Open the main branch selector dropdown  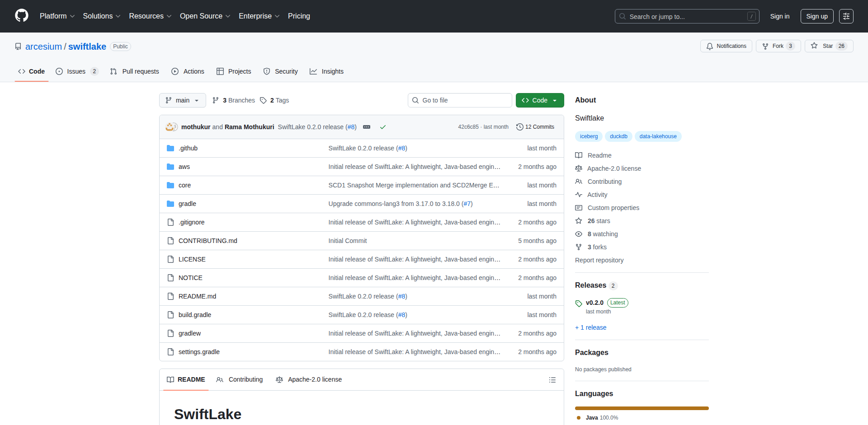pyautogui.click(x=183, y=100)
